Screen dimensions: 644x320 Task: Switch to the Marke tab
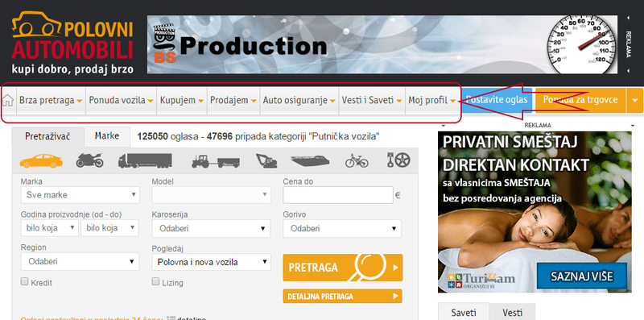(x=107, y=136)
